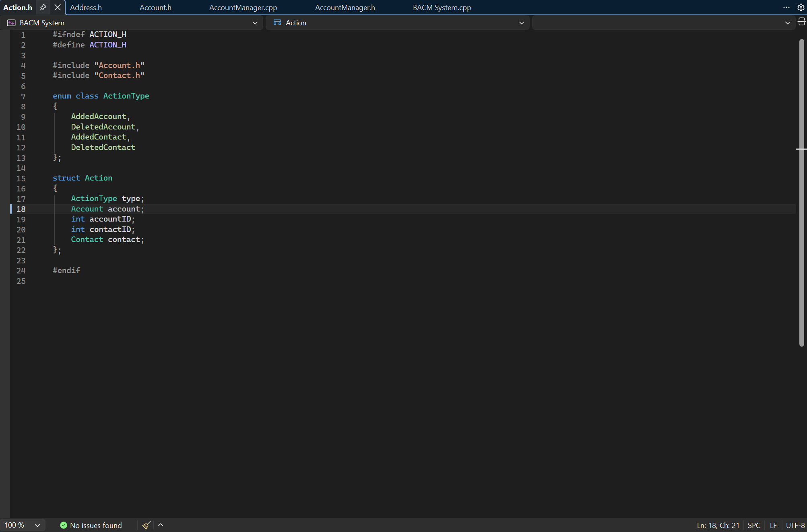This screenshot has height=532, width=807.
Task: Expand the Action type scope dropdown
Action: click(521, 23)
